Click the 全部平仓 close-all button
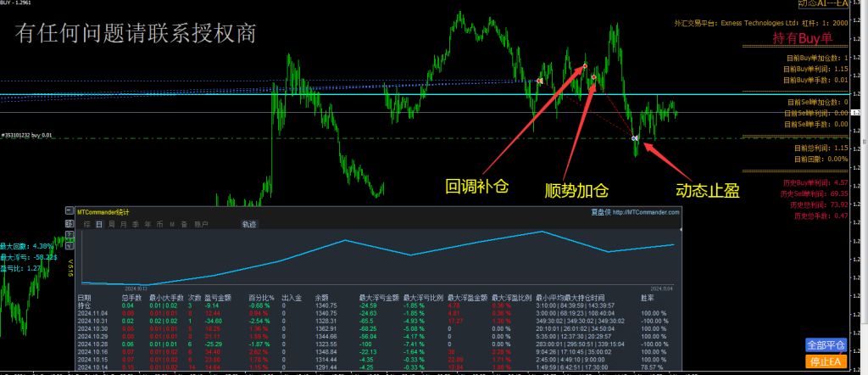868x375 pixels. 826,345
